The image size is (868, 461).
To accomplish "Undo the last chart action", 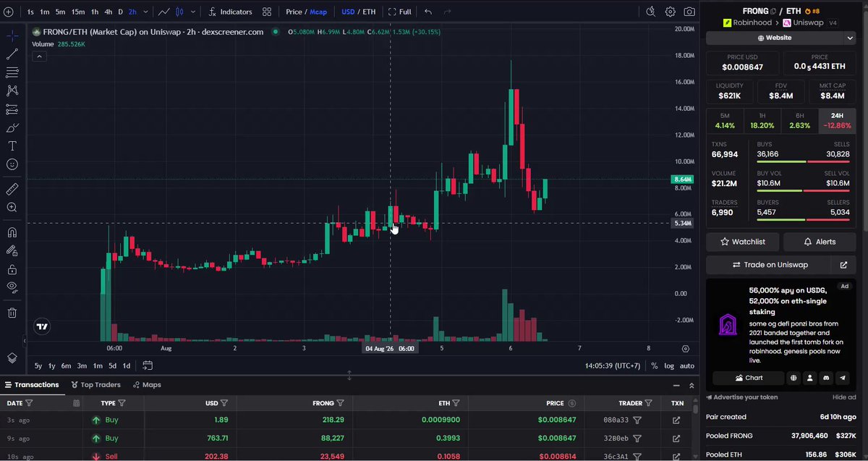I will (x=428, y=12).
